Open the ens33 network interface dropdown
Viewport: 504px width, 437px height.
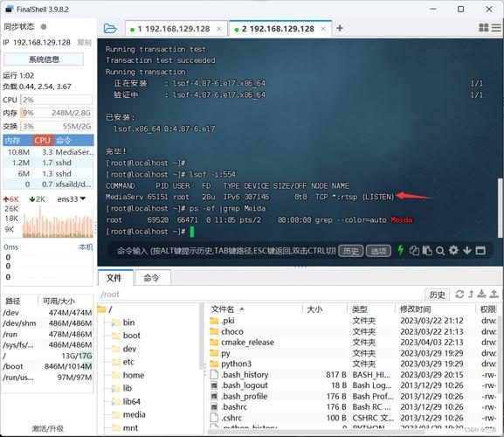(x=72, y=199)
